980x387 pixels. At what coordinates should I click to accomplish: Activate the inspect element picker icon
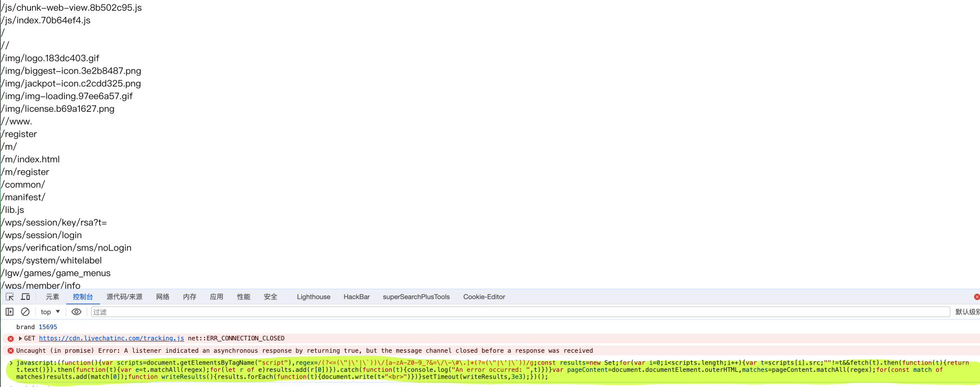tap(10, 297)
